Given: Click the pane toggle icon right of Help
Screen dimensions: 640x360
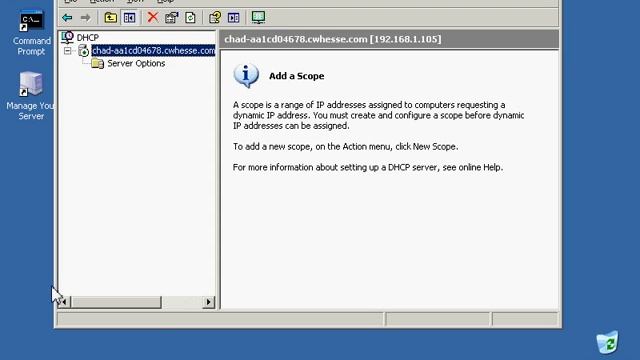Looking at the screenshot, I should tap(233, 18).
